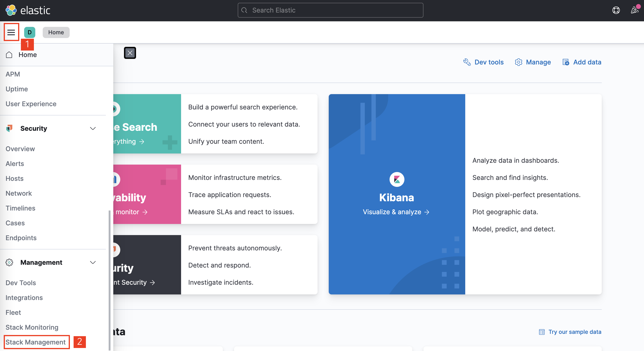
Task: Click the Elastic logo
Action: [28, 10]
